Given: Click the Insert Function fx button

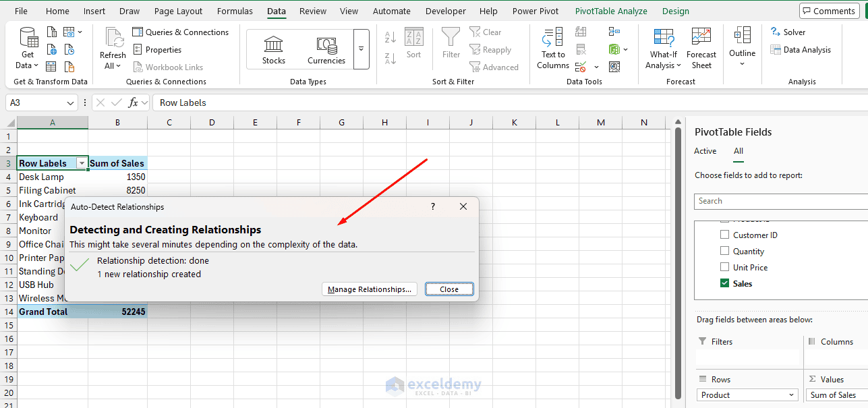Looking at the screenshot, I should [134, 103].
